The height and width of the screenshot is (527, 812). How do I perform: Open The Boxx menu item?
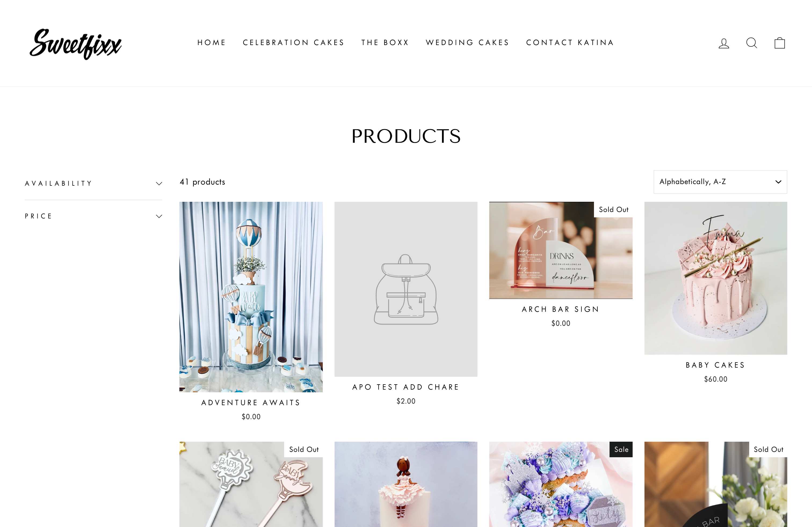point(385,43)
